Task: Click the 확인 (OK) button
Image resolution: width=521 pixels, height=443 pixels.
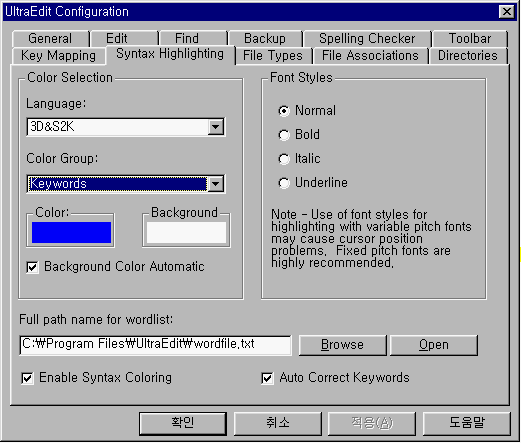Action: 183,424
